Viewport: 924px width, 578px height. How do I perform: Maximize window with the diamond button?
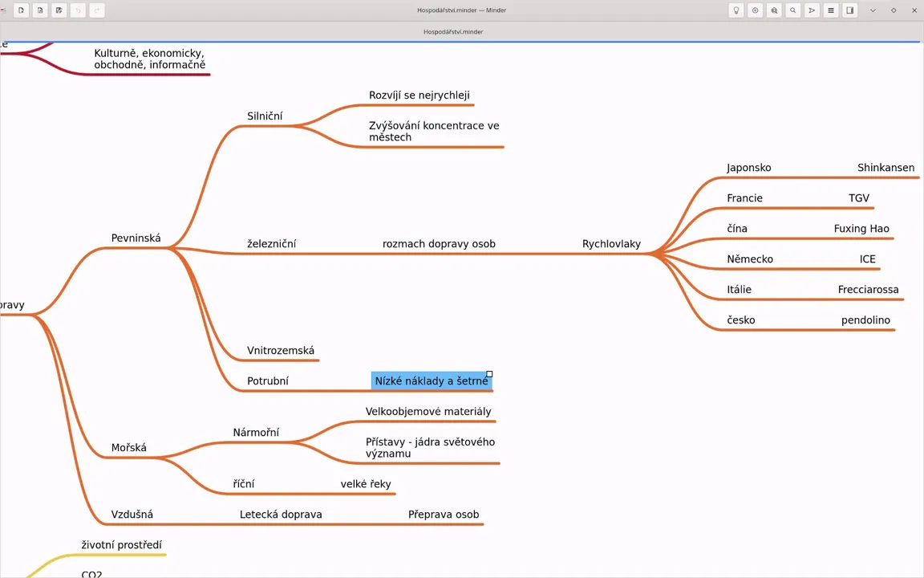pos(894,10)
